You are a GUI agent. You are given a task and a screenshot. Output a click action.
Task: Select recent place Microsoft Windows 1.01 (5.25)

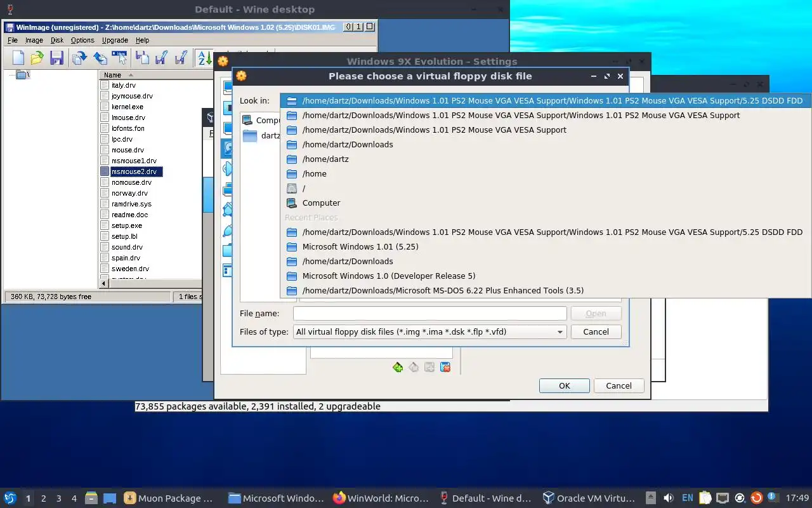click(546, 246)
